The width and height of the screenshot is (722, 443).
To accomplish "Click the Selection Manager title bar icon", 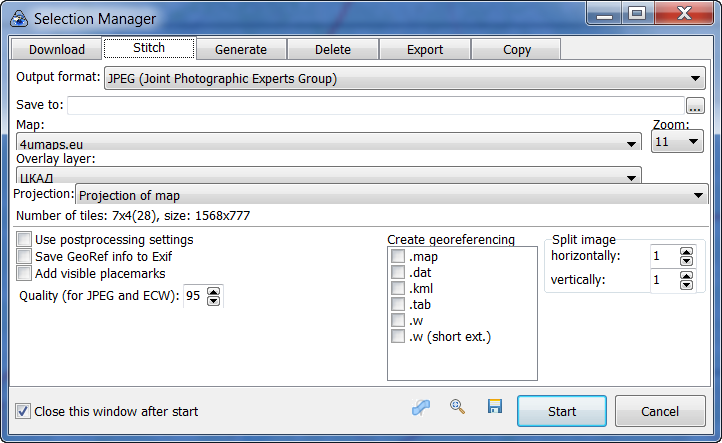I will [17, 18].
